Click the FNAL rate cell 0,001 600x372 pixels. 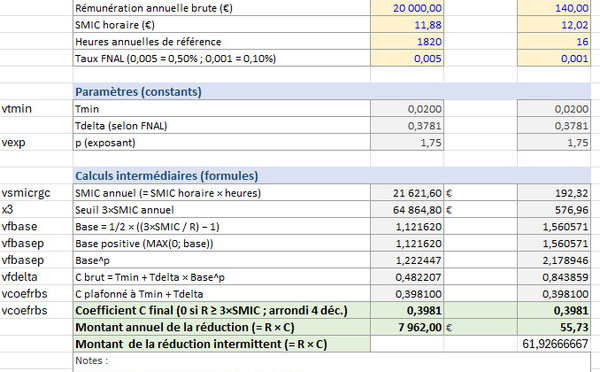[x=554, y=58]
